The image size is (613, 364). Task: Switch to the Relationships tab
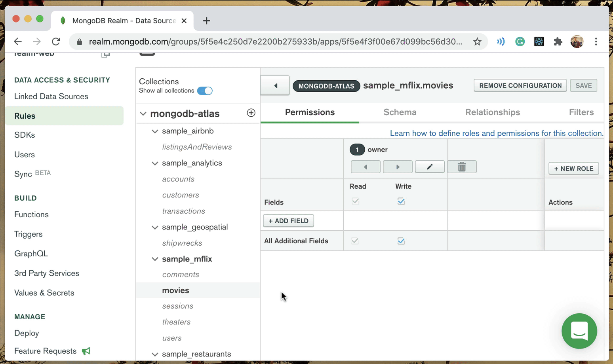[493, 112]
